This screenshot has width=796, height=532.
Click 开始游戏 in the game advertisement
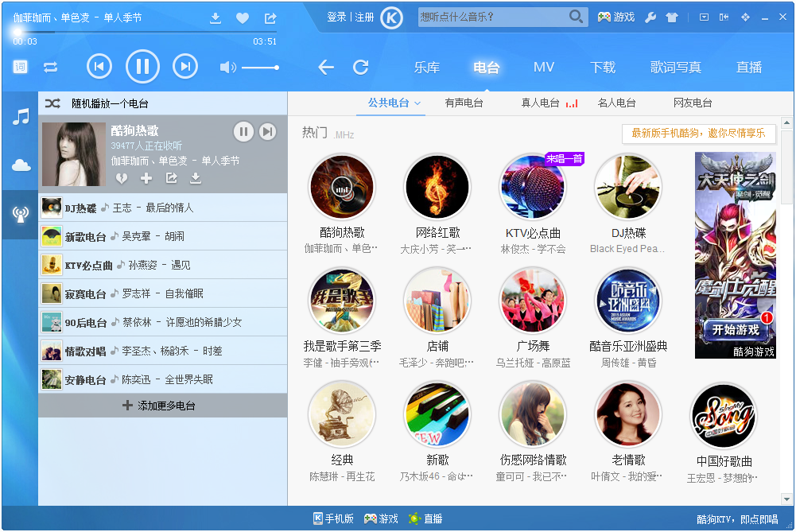[x=736, y=330]
